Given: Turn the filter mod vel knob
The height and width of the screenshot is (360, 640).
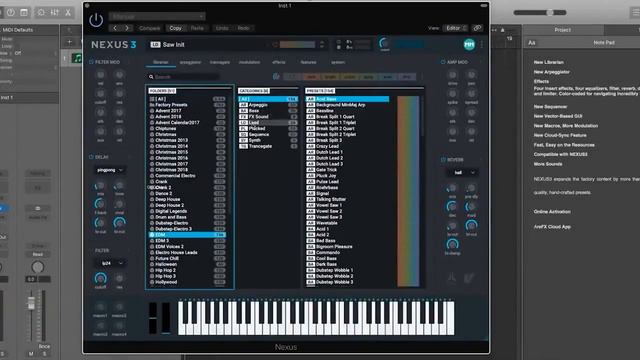Looking at the screenshot, I should (x=100, y=75).
